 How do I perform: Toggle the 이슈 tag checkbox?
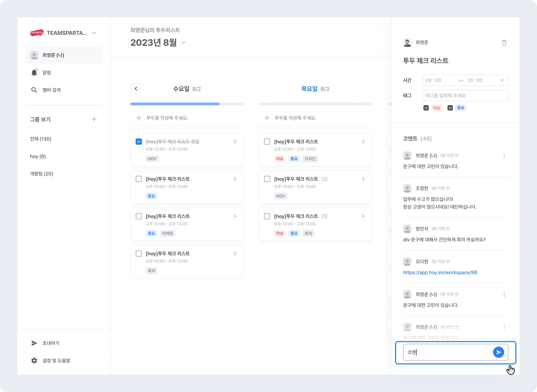426,108
